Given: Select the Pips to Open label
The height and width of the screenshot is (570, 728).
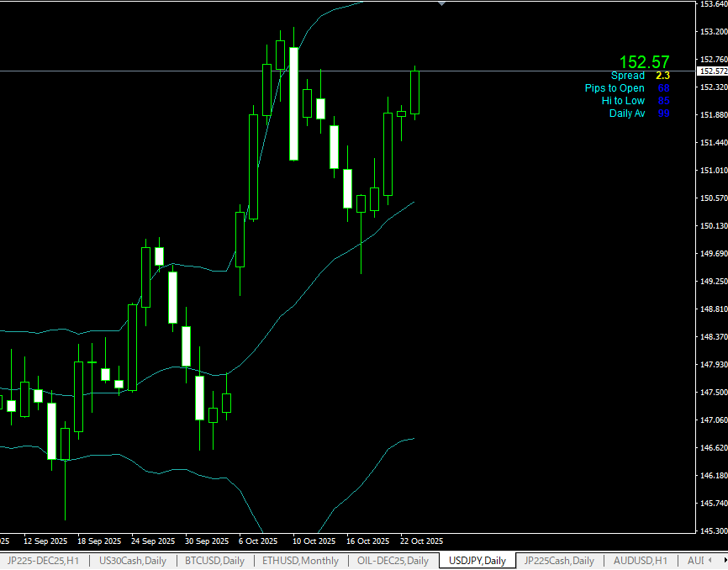Looking at the screenshot, I should (615, 88).
